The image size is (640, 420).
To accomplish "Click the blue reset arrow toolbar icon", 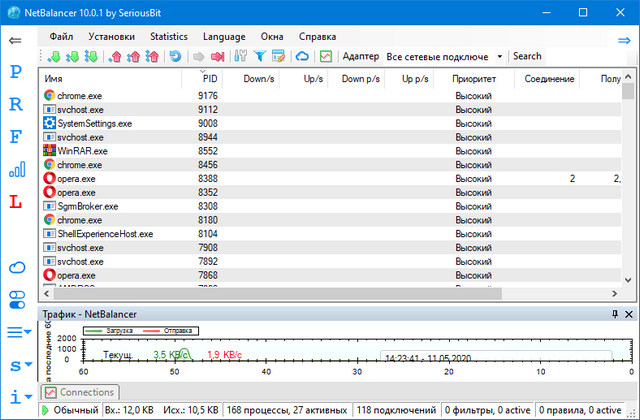I will point(175,56).
